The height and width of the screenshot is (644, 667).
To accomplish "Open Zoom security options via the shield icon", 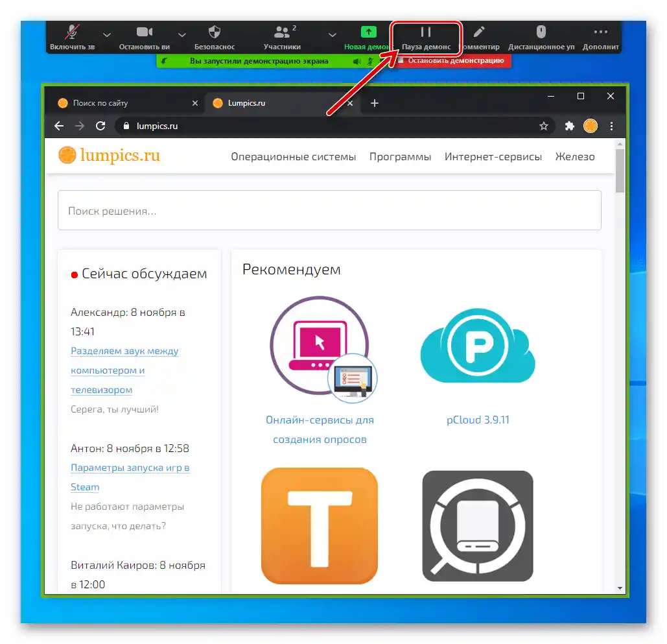I will [215, 32].
